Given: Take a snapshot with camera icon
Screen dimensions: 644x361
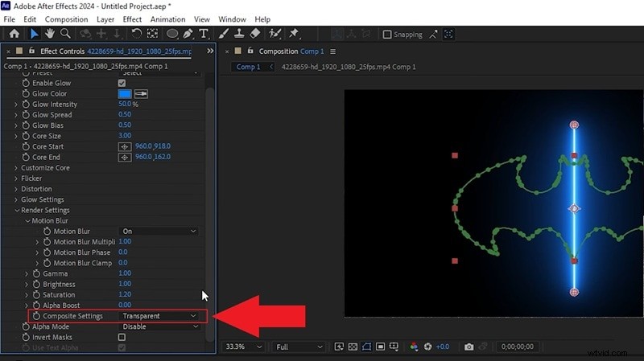Looking at the screenshot, I should (x=469, y=347).
